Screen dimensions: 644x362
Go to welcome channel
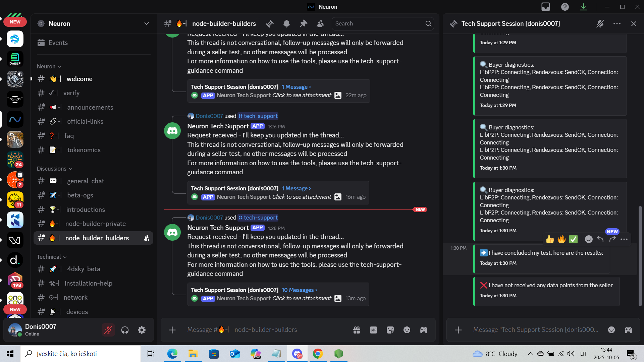point(94,79)
